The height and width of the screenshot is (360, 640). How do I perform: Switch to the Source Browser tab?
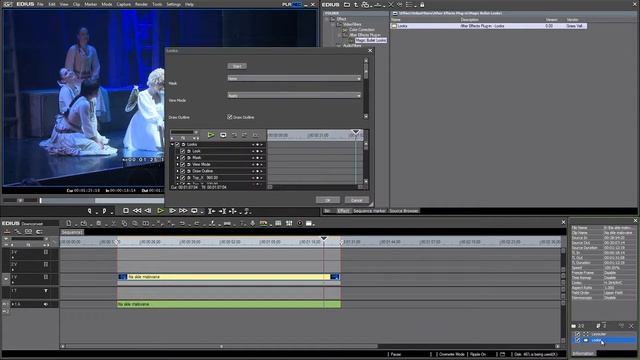pos(404,211)
